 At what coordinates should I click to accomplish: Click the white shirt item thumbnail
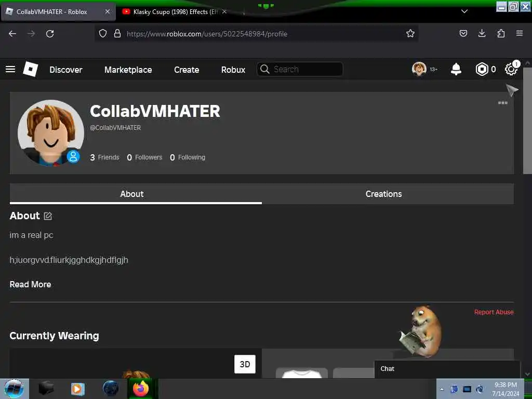(302, 373)
